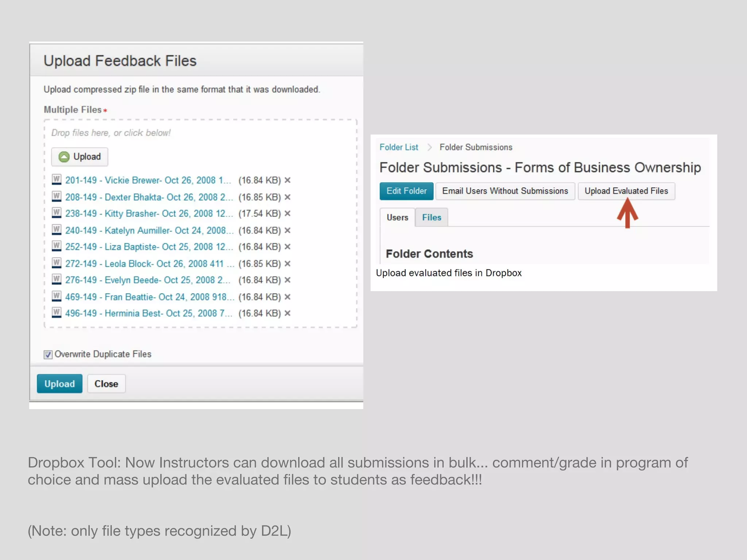Click the X beside Liza Baptiste file

click(x=287, y=247)
